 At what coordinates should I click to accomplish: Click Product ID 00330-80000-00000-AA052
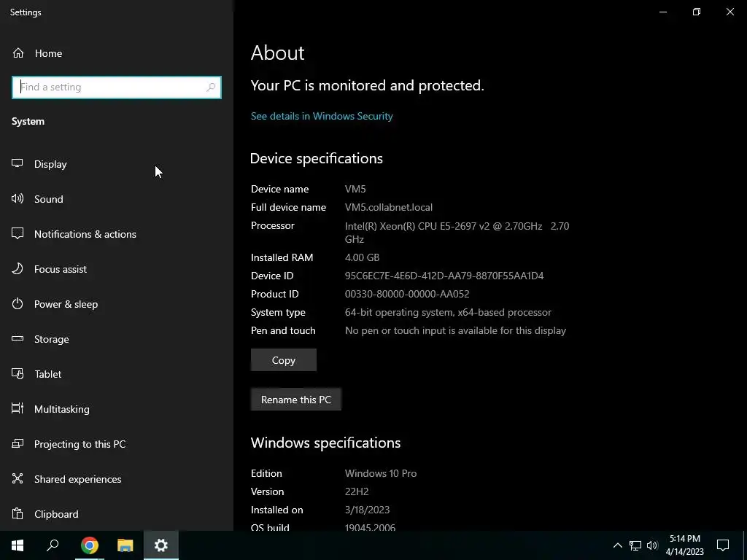point(407,295)
